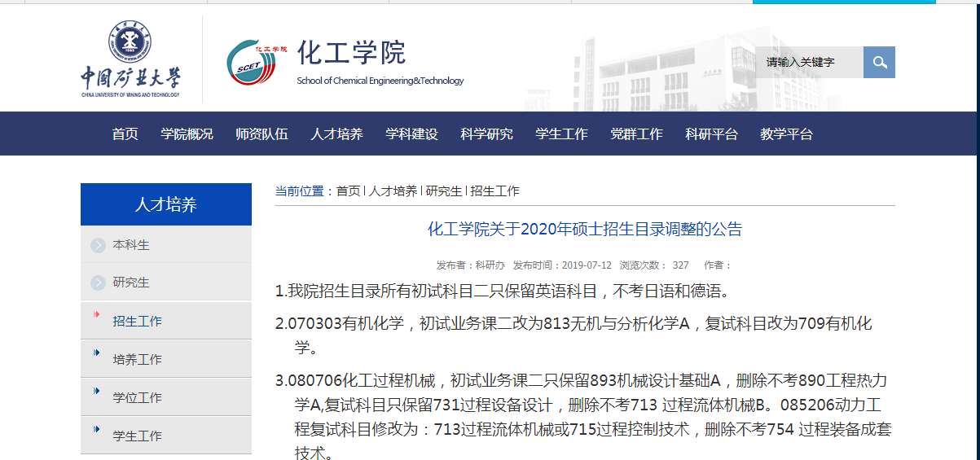Screen dimensions: 980x460
Task: Expand the 学院概况 navigation menu
Action: pyautogui.click(x=187, y=134)
